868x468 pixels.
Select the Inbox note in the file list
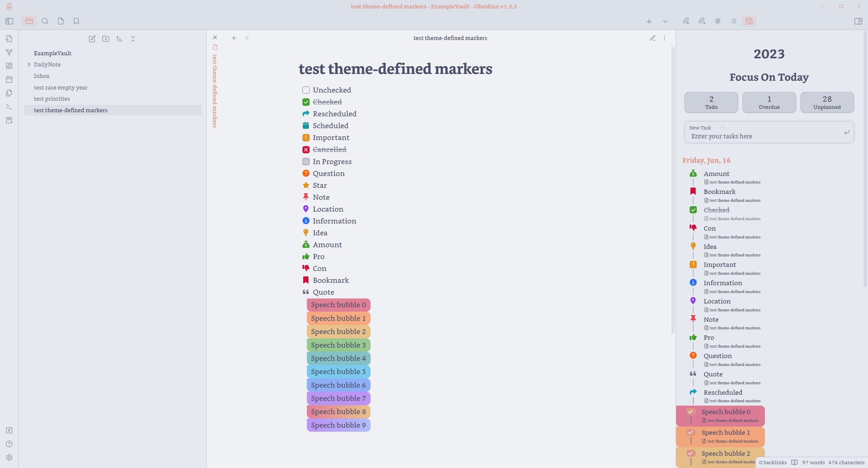(x=42, y=76)
